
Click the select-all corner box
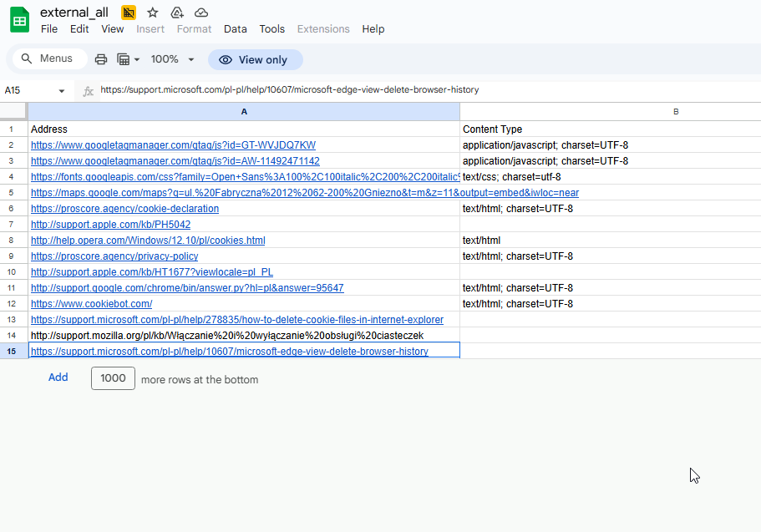click(x=13, y=111)
